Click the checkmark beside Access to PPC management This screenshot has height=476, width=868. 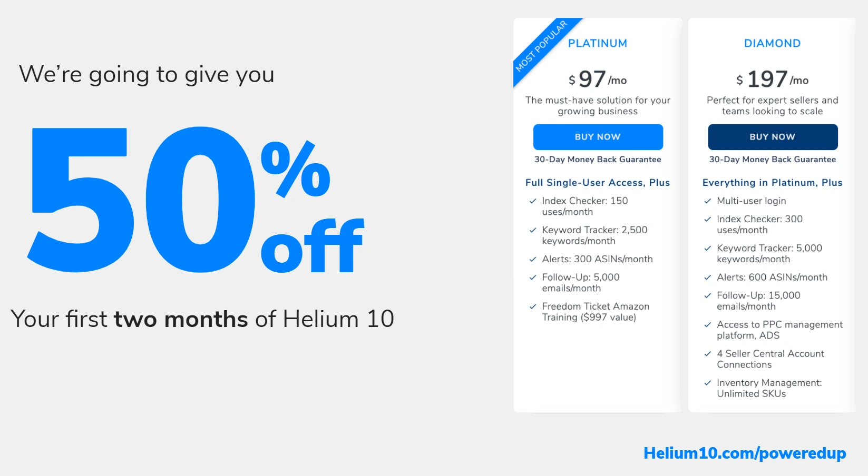pos(708,325)
